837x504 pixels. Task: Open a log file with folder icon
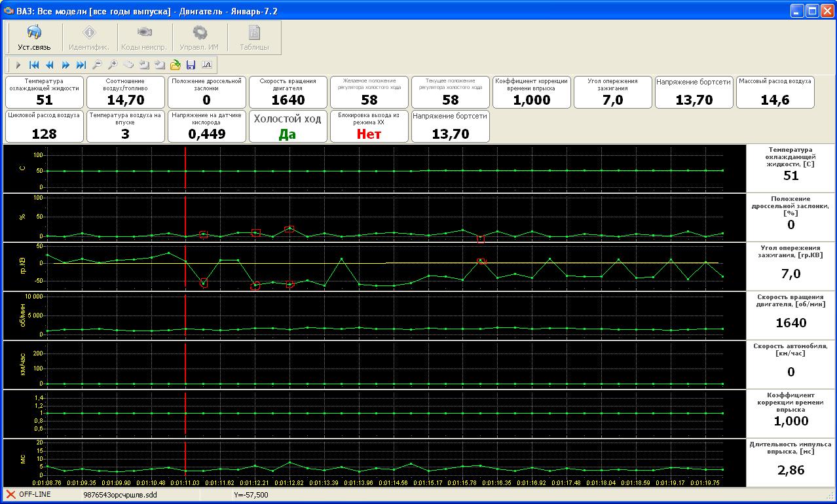click(176, 65)
